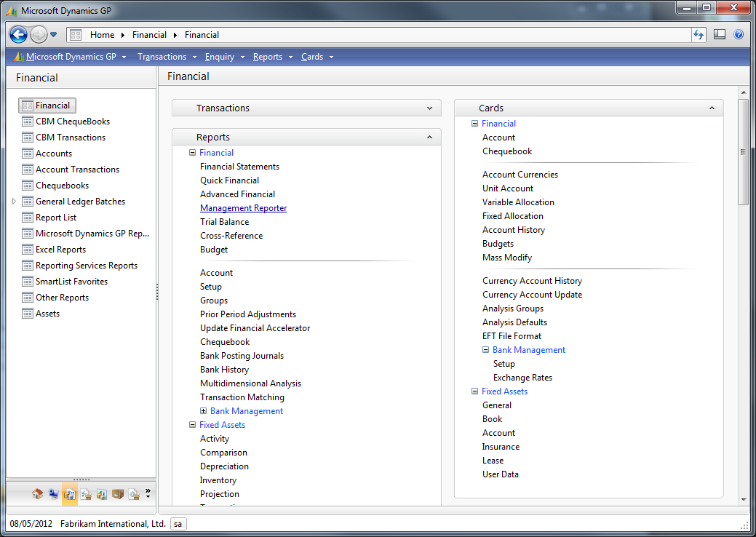This screenshot has height=537, width=756.
Task: Click the General Ledger Batches list icon
Action: tap(28, 202)
